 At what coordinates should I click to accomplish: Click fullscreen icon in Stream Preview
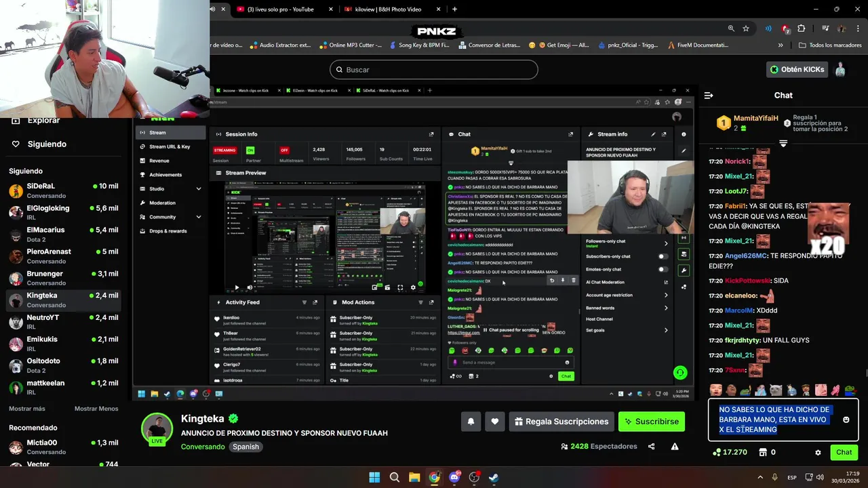pyautogui.click(x=401, y=287)
